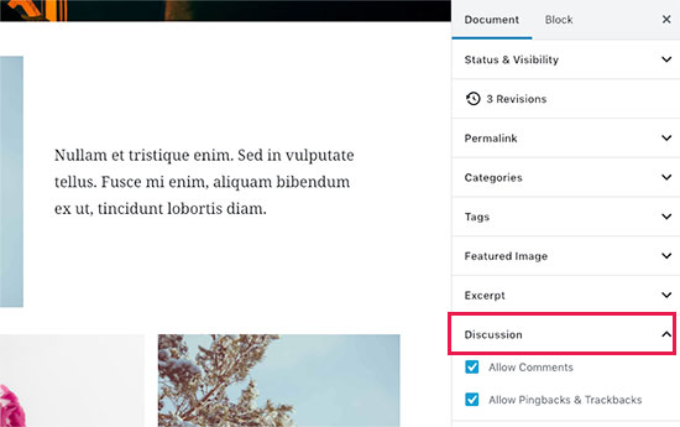This screenshot has width=680, height=427.
Task: Select the Document tab
Action: (492, 20)
